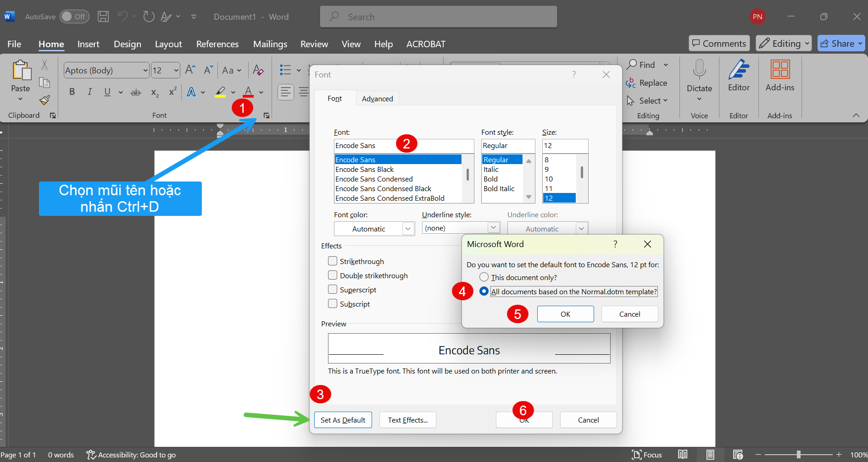868x462 pixels.
Task: Click the Undo icon
Action: pyautogui.click(x=122, y=16)
